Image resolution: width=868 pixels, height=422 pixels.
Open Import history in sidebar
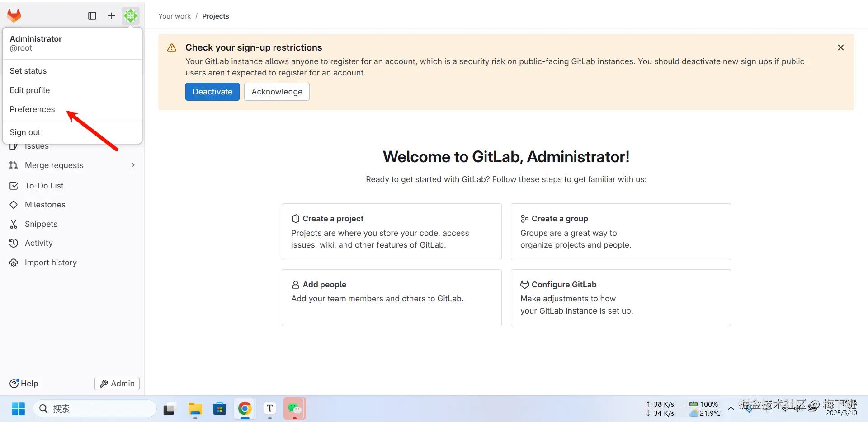coord(72,263)
